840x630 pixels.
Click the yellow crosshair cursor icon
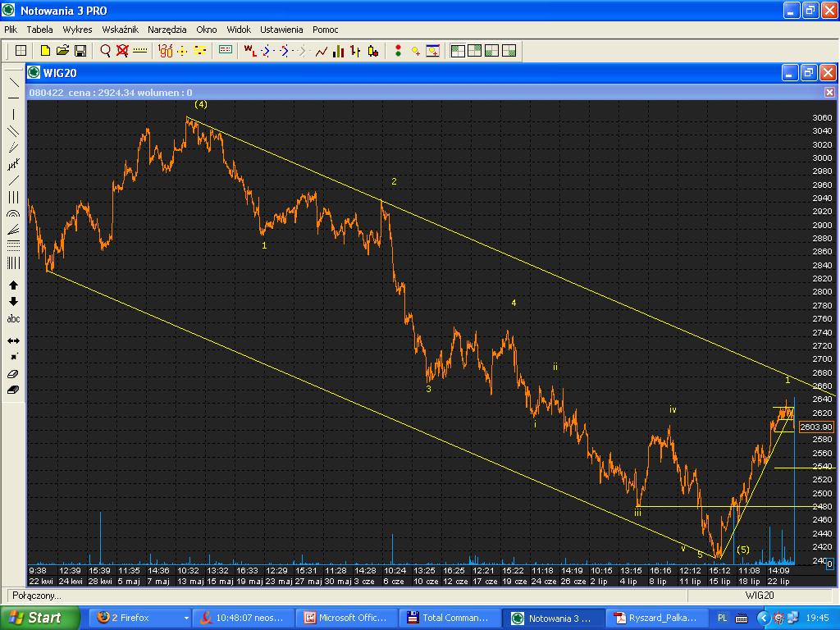click(x=182, y=51)
